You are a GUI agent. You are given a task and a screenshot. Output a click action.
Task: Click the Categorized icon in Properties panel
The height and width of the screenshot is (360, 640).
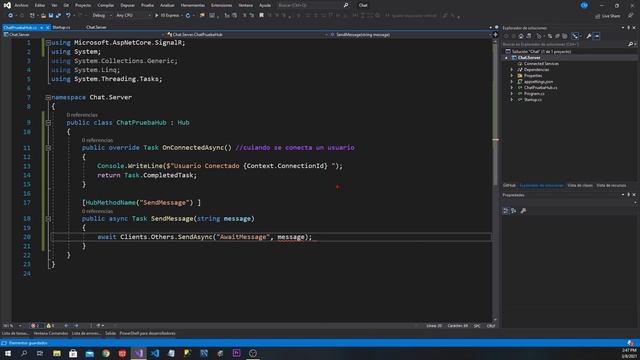tap(506, 211)
